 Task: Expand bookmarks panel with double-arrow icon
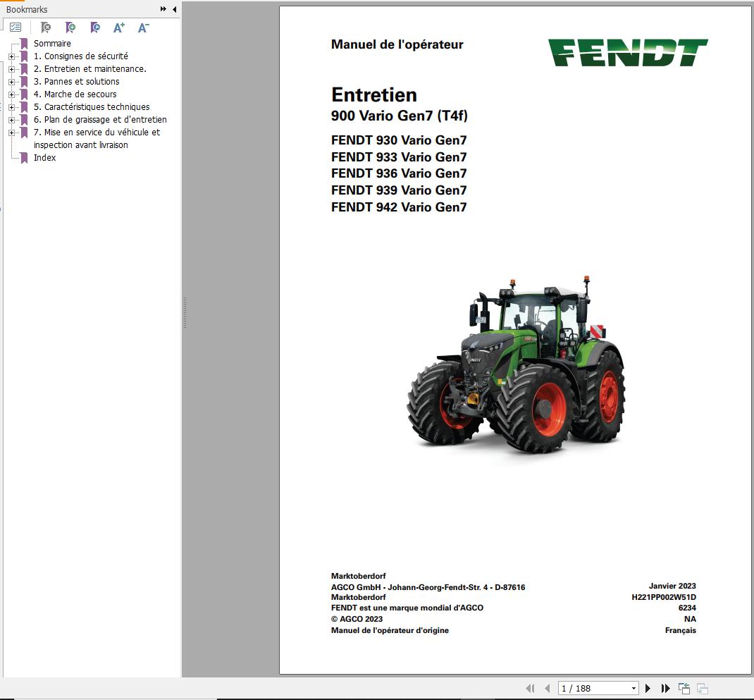[163, 9]
